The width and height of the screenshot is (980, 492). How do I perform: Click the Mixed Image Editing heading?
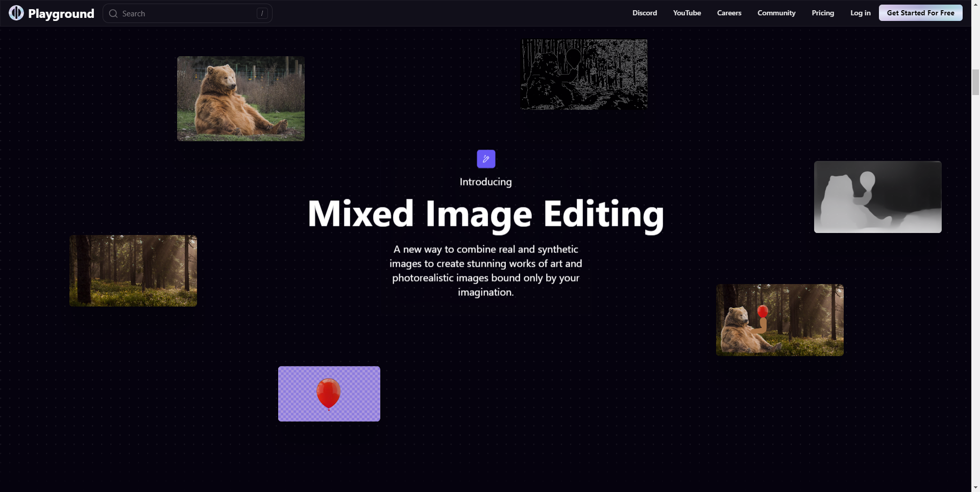tap(486, 215)
